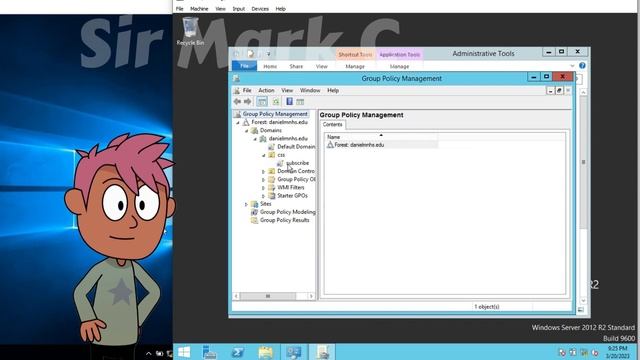640x360 pixels.
Task: Open the Window menu
Action: coord(310,90)
